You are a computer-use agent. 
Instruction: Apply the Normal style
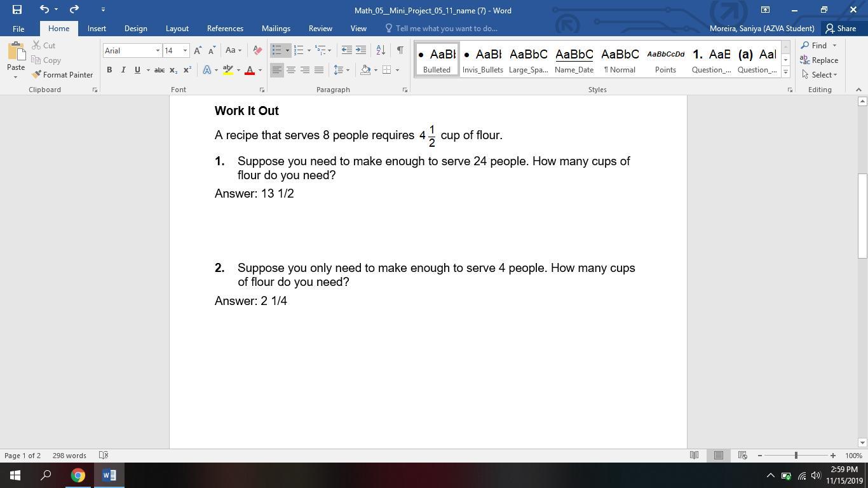[620, 60]
